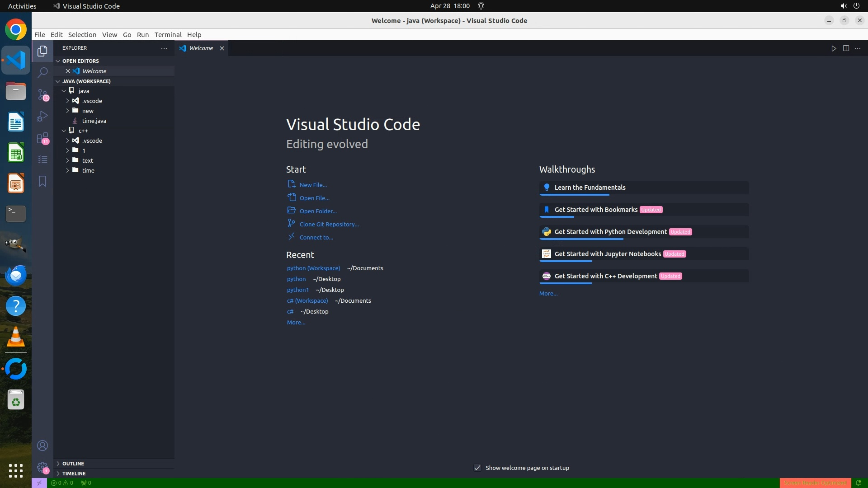
Task: Open python (Workspace) recent link
Action: click(x=313, y=268)
